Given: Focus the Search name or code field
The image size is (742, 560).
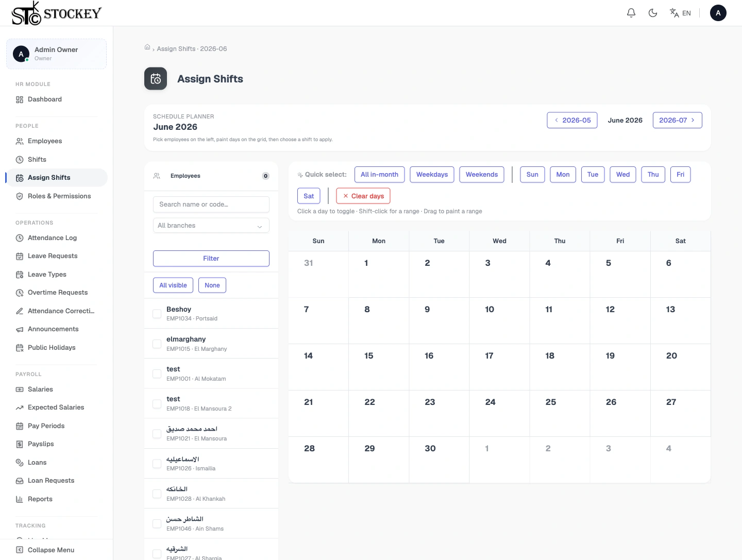Looking at the screenshot, I should (211, 205).
